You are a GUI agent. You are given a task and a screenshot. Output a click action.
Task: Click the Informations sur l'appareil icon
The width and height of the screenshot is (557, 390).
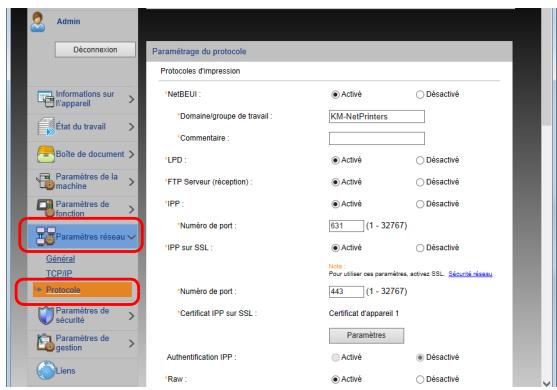46,99
